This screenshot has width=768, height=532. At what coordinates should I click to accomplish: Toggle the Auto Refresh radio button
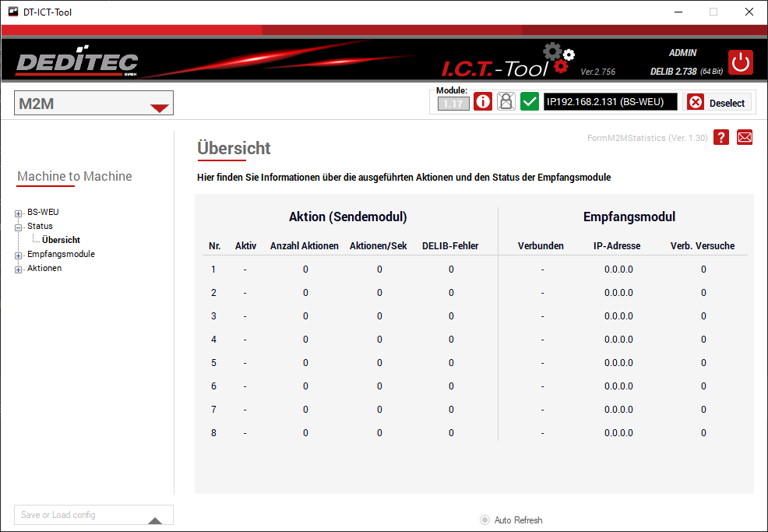pos(485,520)
